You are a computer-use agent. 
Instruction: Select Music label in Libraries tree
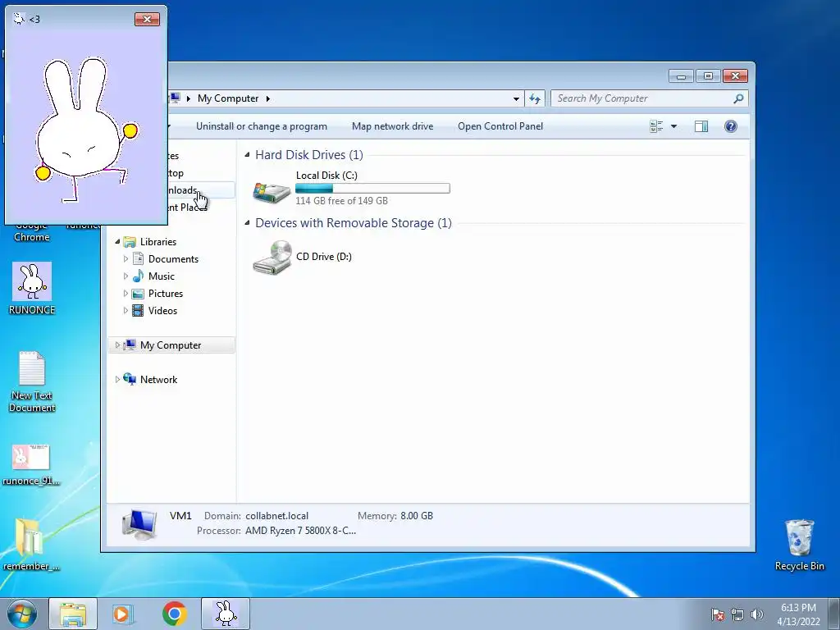162,276
